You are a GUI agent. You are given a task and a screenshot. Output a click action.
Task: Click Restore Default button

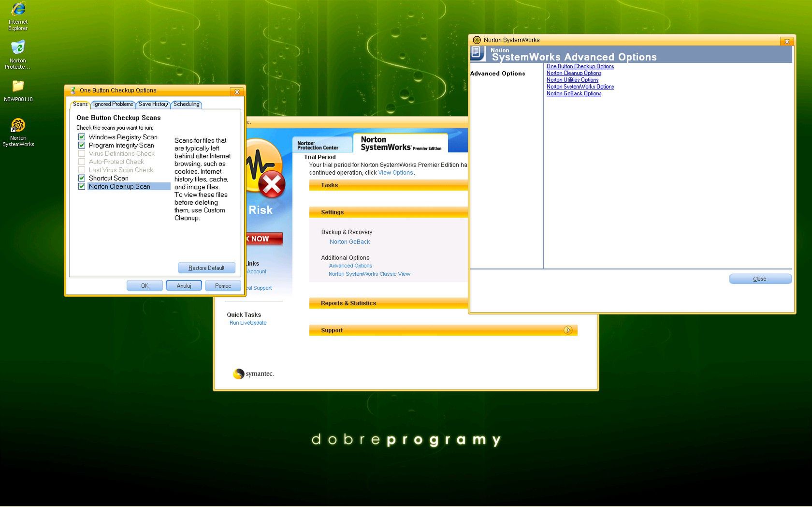206,268
